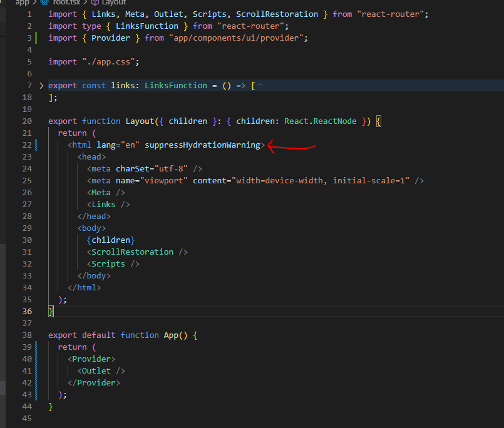Click the charSet attribute on line 24
Image resolution: width=504 pixels, height=428 pixels.
tap(133, 169)
